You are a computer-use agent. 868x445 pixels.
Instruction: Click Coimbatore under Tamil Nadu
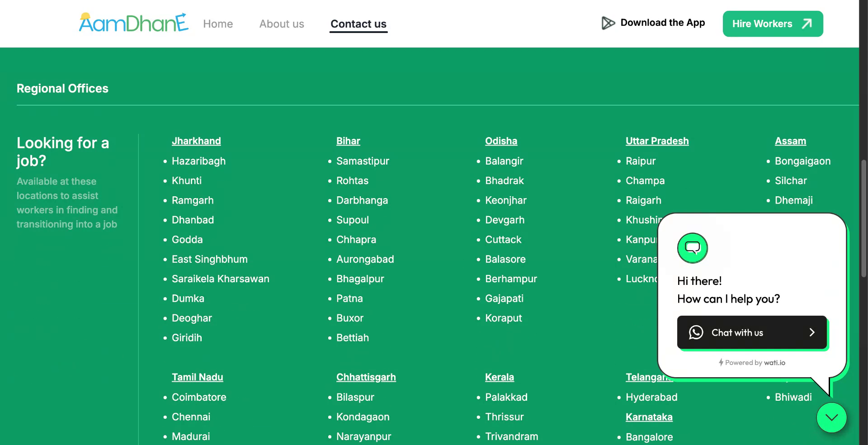coord(199,397)
